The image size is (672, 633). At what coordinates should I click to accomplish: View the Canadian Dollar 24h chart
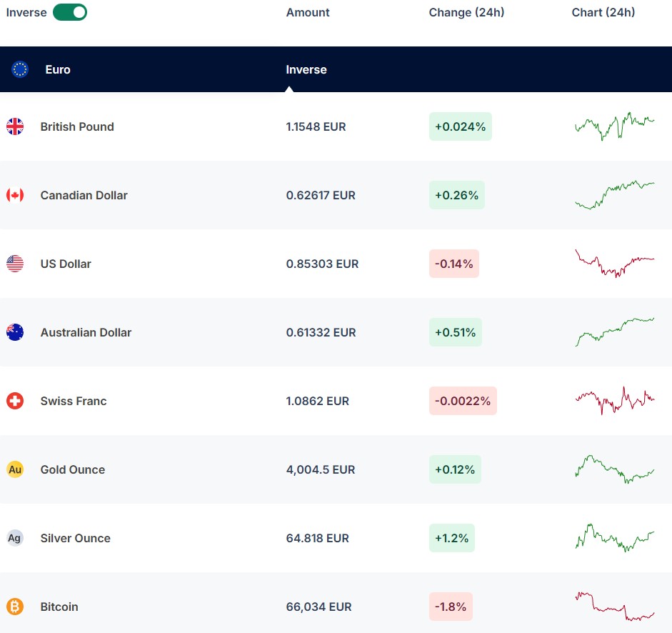[x=614, y=195]
